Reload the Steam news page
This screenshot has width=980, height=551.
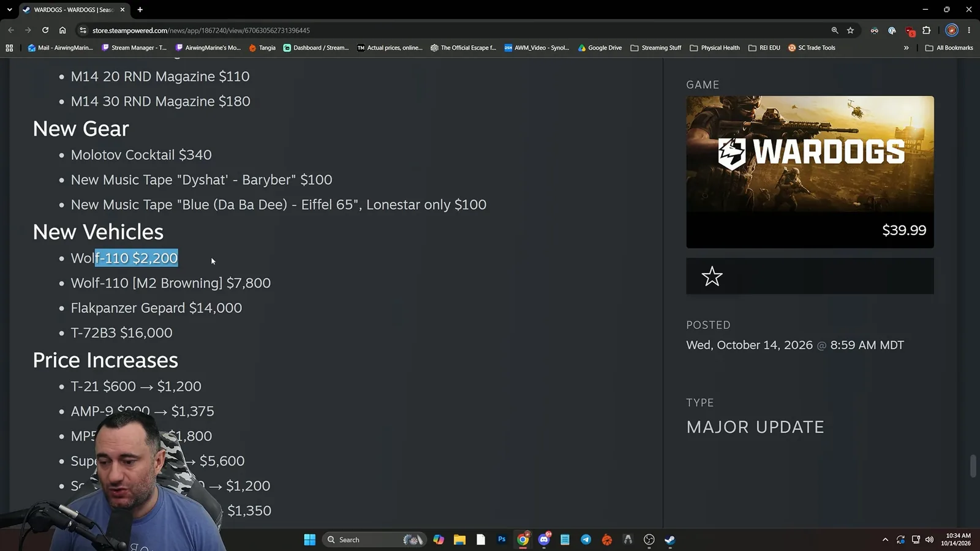(x=45, y=30)
